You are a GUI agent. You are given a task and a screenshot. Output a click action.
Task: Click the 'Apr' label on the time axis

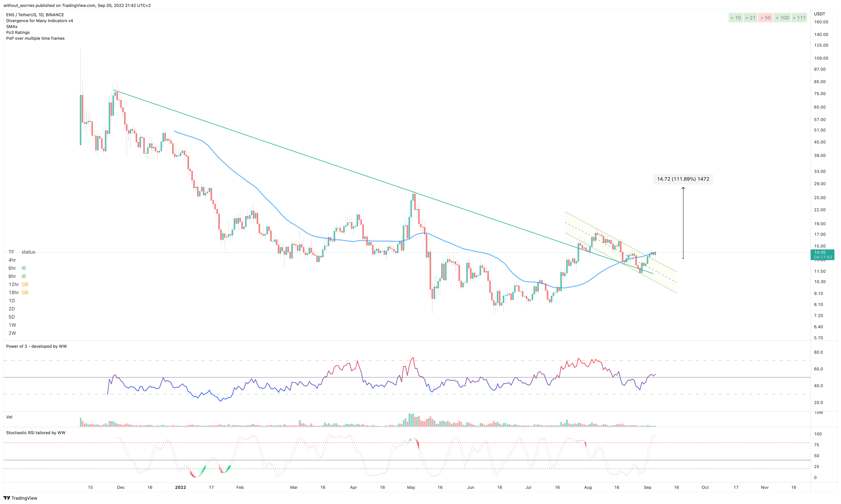(353, 487)
